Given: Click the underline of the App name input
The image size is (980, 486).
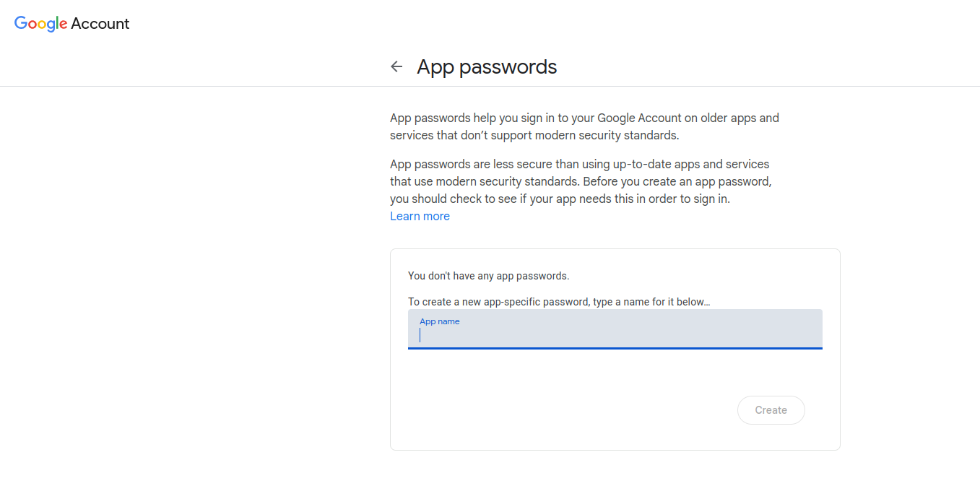Looking at the screenshot, I should pyautogui.click(x=615, y=350).
